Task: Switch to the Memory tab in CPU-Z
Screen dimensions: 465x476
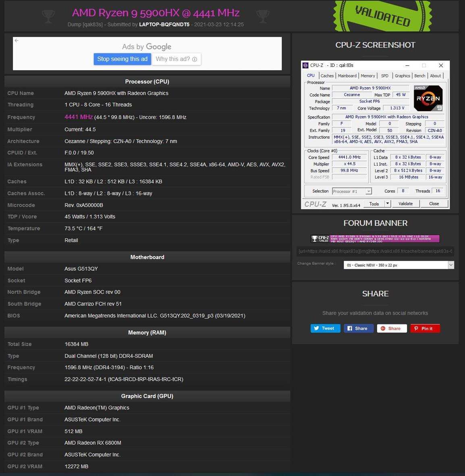Action: coord(368,75)
